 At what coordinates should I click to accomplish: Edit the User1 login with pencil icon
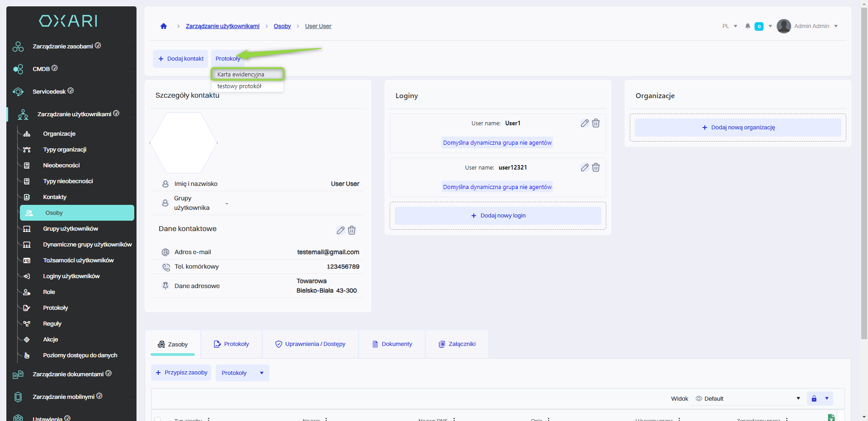click(585, 123)
